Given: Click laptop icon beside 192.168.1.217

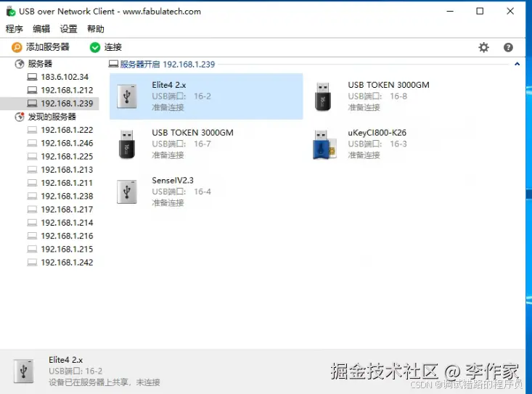Looking at the screenshot, I should (32, 209).
